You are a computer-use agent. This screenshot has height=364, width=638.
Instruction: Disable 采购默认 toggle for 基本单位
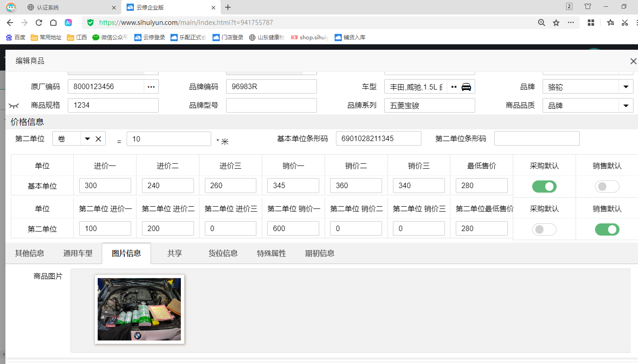544,186
